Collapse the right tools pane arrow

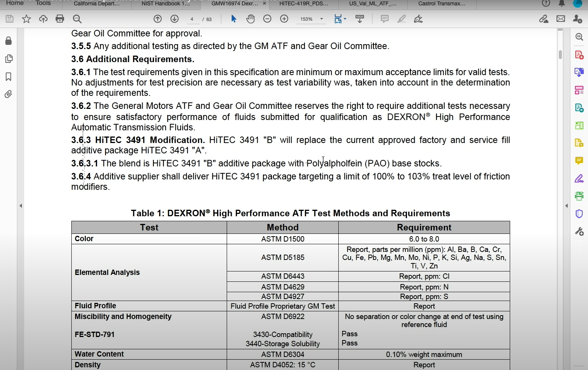click(x=567, y=206)
